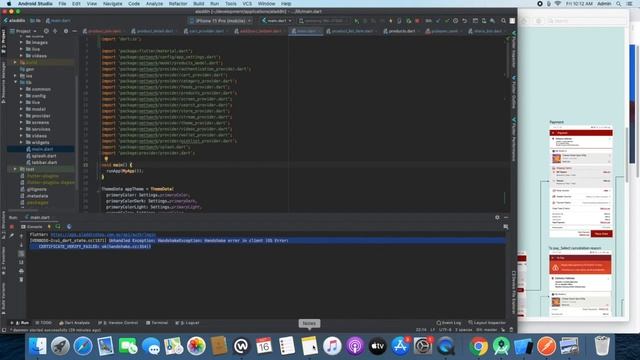Open the Notes app in Dock
Screen dimensions: 640x360
tap(309, 346)
